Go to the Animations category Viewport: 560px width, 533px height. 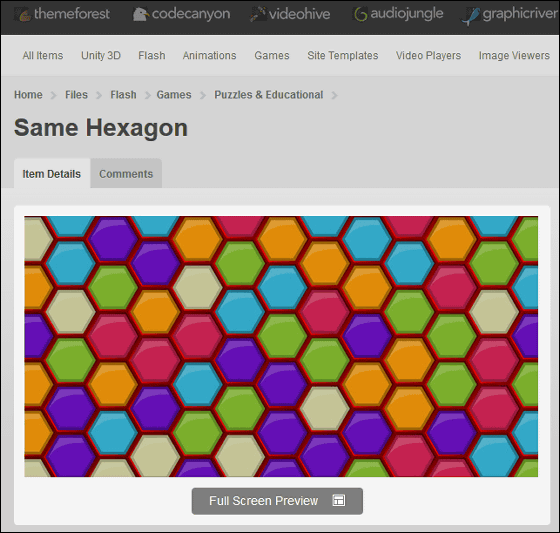210,56
